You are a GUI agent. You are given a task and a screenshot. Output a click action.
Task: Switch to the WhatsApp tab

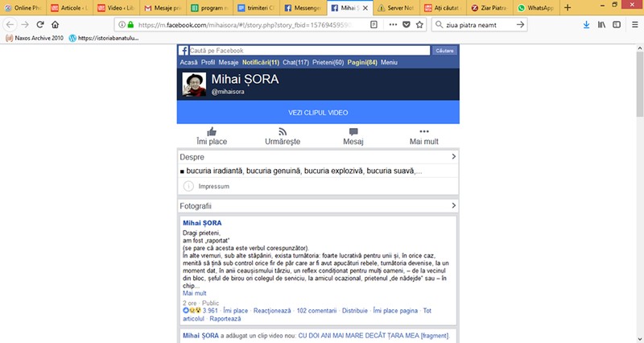pos(536,8)
